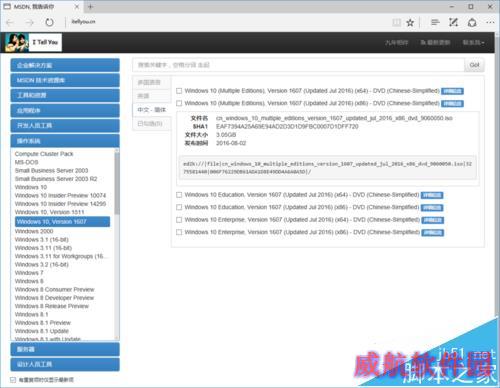
Task: Open the 已勾选(0) tab
Action: click(152, 124)
